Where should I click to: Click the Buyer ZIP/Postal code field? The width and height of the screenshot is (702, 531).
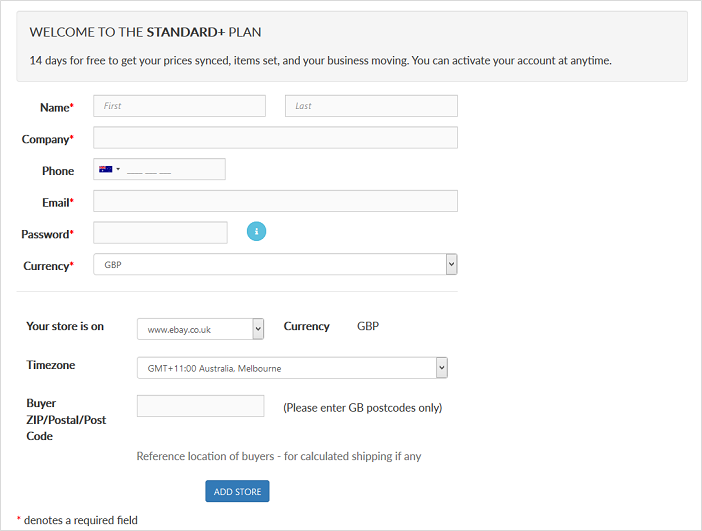click(200, 406)
